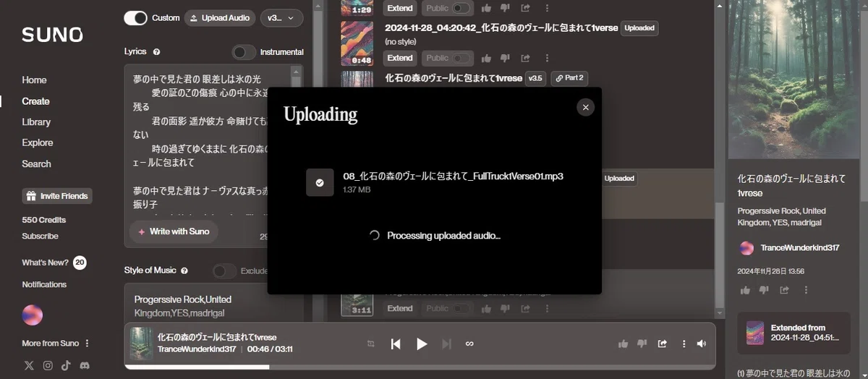This screenshot has height=379, width=868.
Task: Click the Write with Suno button
Action: pos(174,231)
